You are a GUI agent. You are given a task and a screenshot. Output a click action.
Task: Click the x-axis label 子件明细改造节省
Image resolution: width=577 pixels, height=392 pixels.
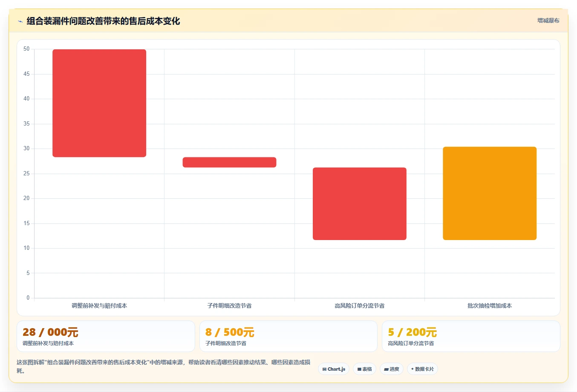pyautogui.click(x=229, y=306)
